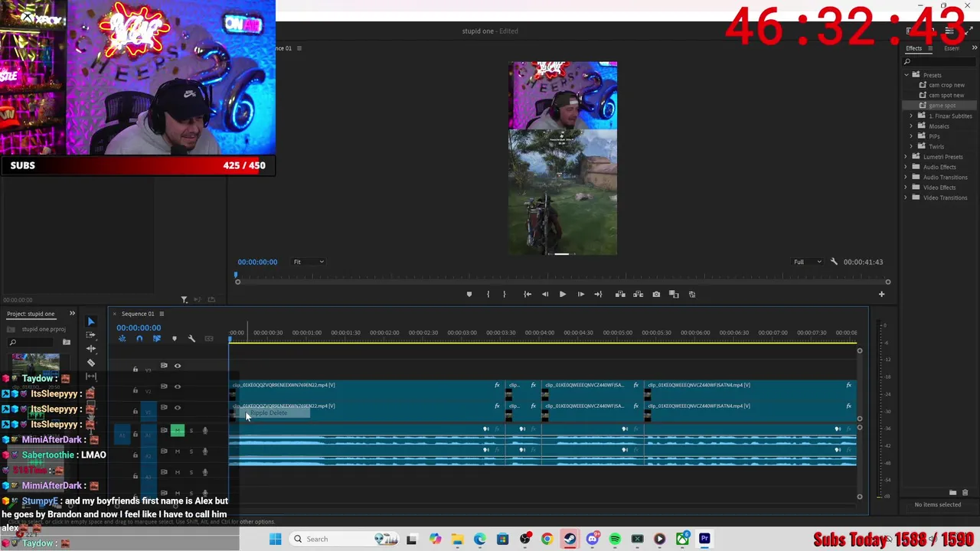980x551 pixels.
Task: Select the Track Select Forward tool
Action: (91, 335)
